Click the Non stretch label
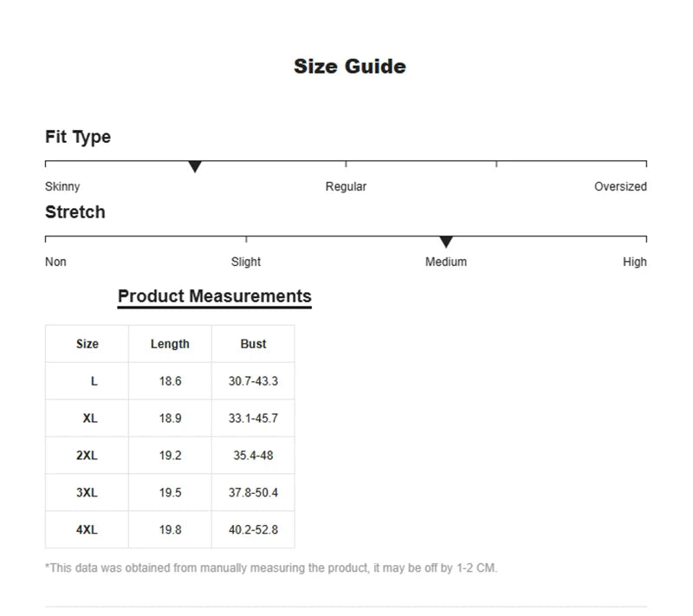 point(55,262)
